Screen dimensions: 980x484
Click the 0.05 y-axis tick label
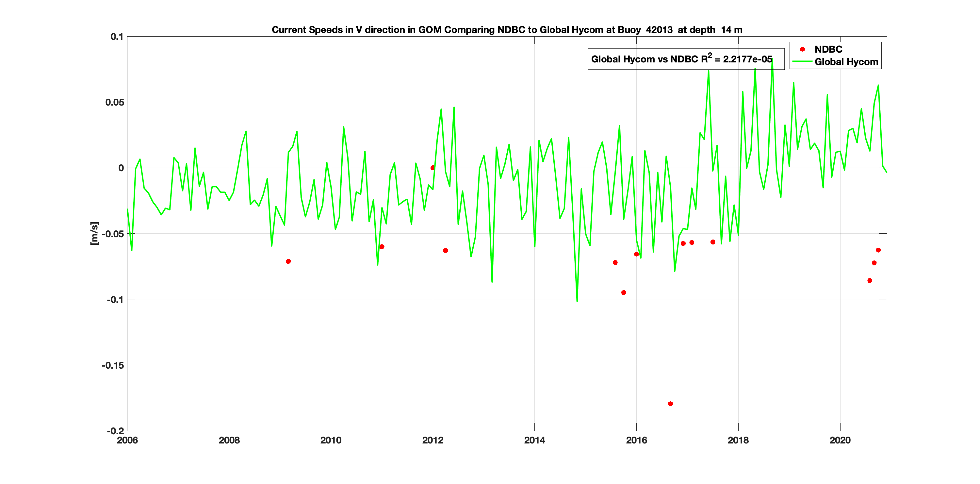[115, 102]
